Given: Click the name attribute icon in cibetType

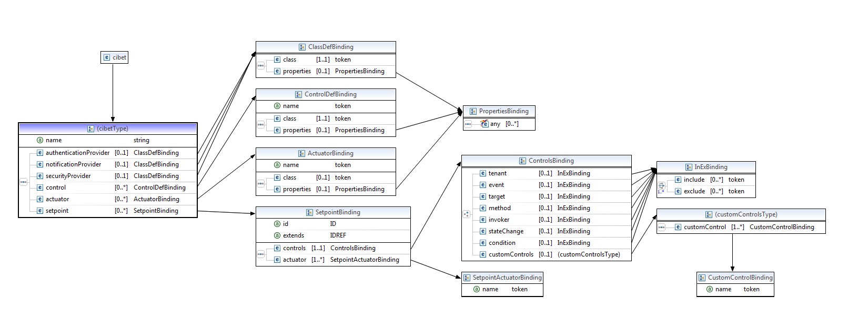Looking at the screenshot, I should click(x=39, y=140).
